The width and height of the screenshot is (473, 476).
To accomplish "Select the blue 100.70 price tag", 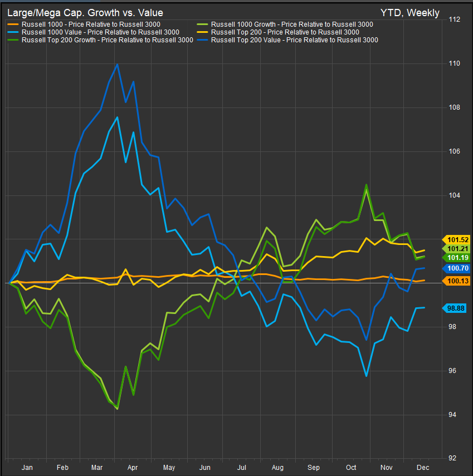I will tap(457, 268).
